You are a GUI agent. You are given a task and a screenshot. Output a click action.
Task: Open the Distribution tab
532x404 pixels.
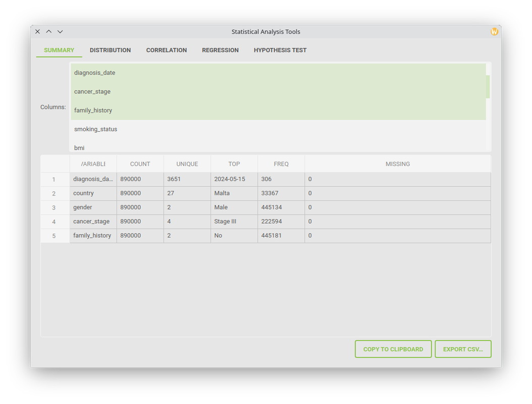pyautogui.click(x=110, y=50)
